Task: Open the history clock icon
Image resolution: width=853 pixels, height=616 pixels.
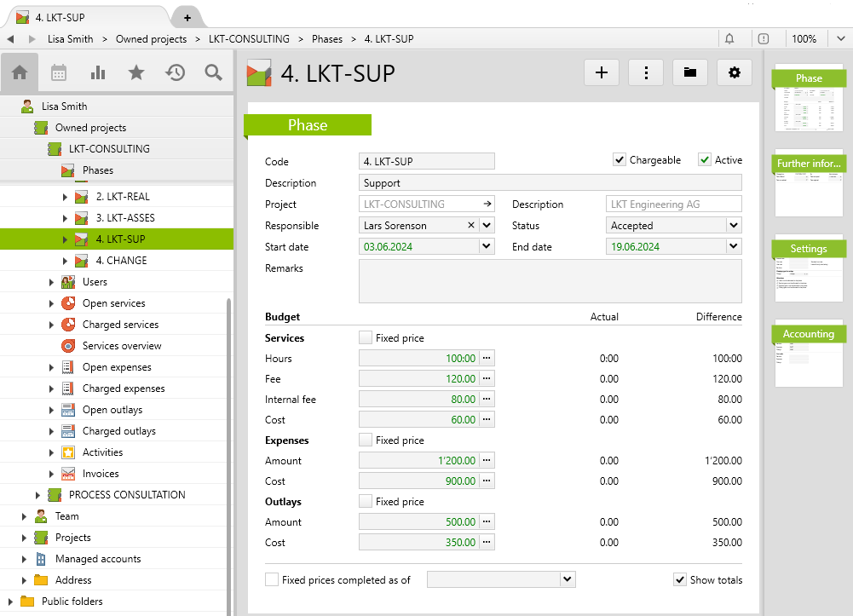Action: [x=176, y=73]
